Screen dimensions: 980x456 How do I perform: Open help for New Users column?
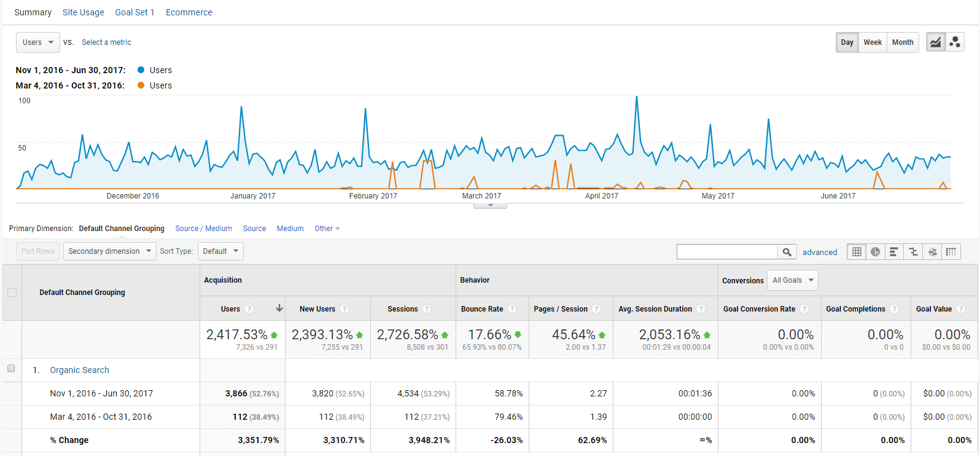[x=344, y=309]
